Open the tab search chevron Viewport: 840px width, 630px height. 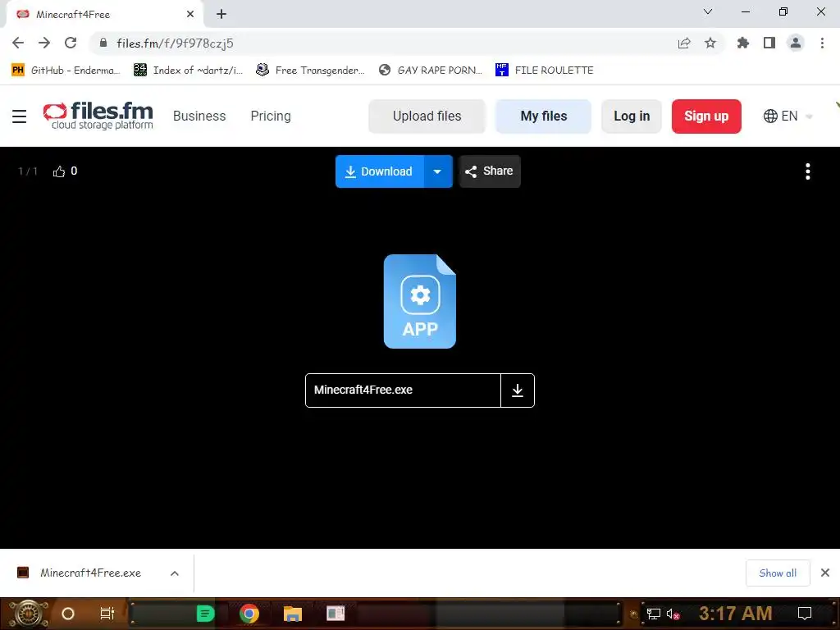(x=708, y=11)
